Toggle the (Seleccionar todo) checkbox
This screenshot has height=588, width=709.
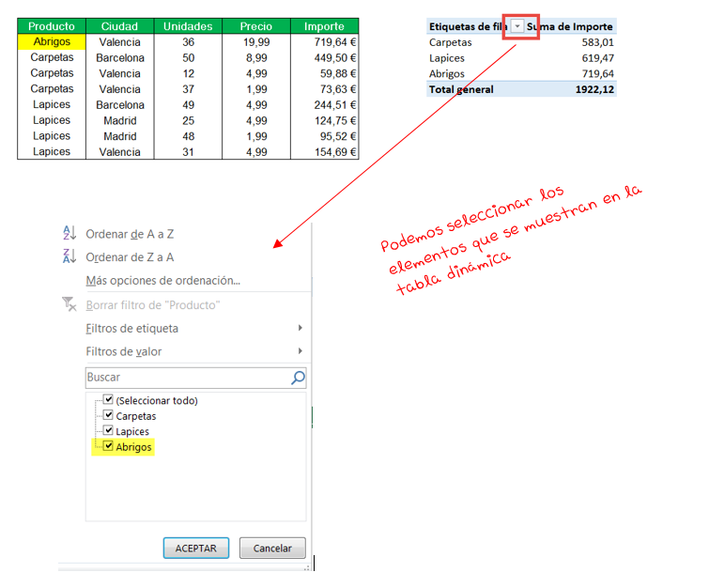click(109, 399)
